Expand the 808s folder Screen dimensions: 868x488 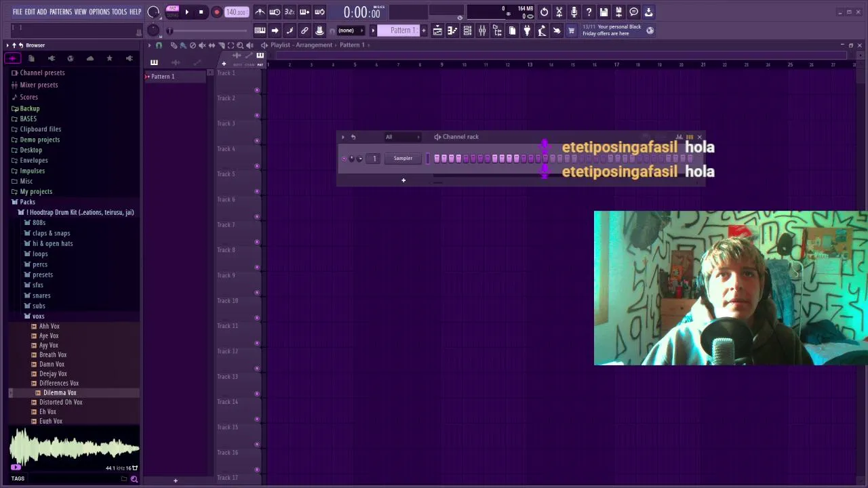39,222
